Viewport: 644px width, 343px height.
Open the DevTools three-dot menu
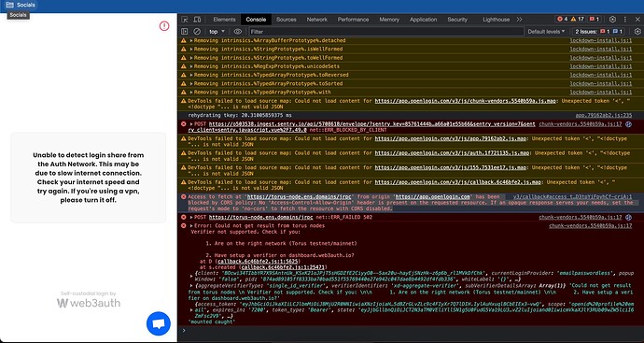point(624,20)
